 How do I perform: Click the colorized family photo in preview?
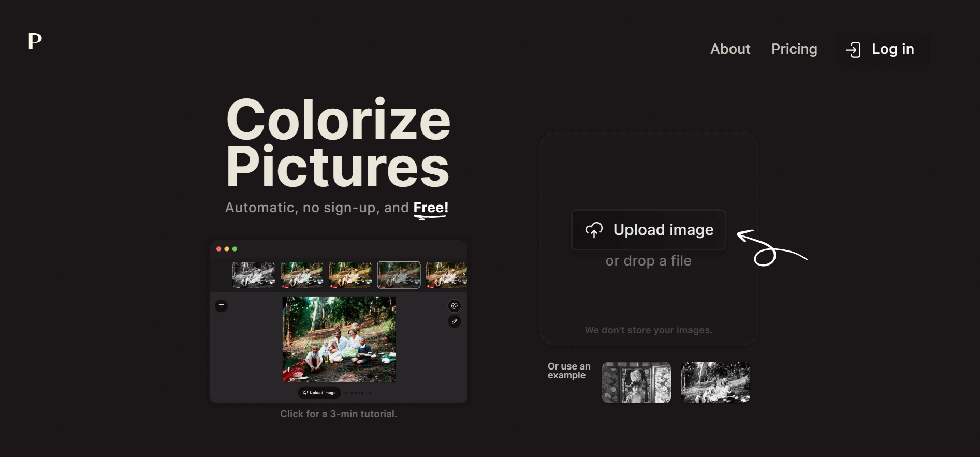339,340
